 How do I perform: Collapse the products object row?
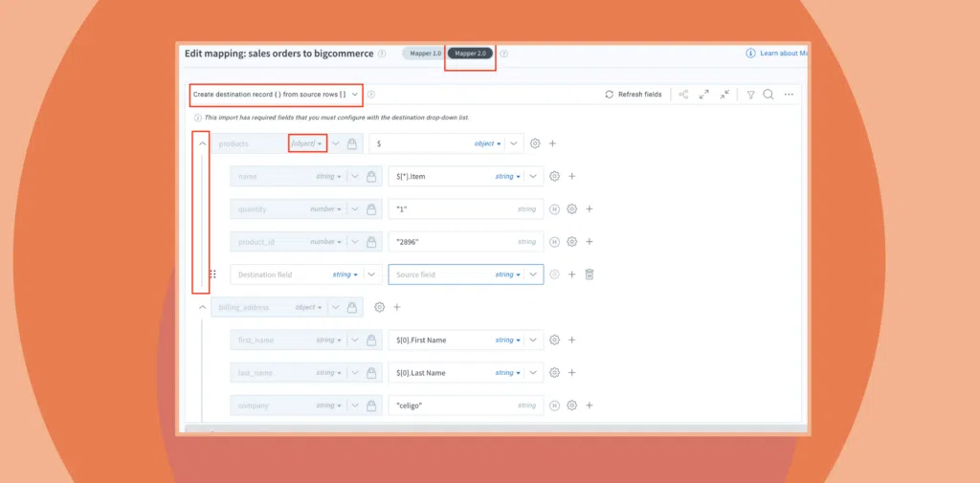[x=202, y=144]
